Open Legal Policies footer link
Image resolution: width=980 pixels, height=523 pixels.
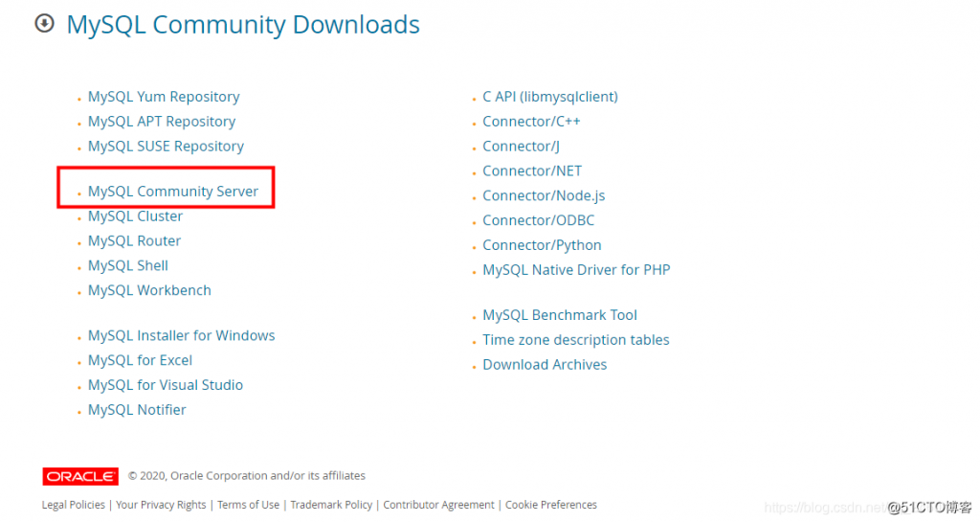[73, 505]
